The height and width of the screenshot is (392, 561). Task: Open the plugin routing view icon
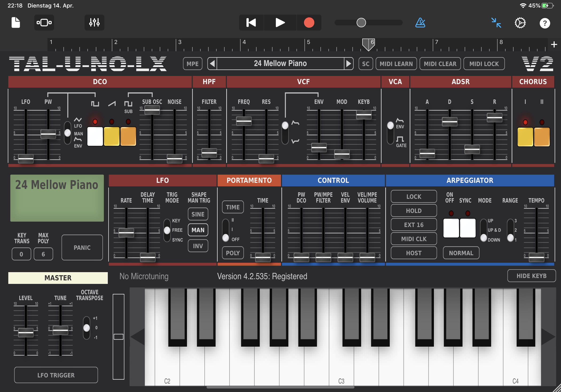click(44, 23)
